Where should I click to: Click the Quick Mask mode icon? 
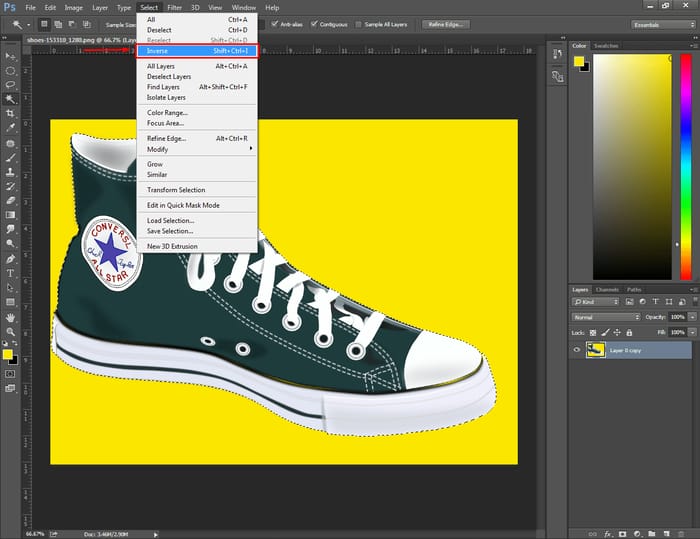10,374
